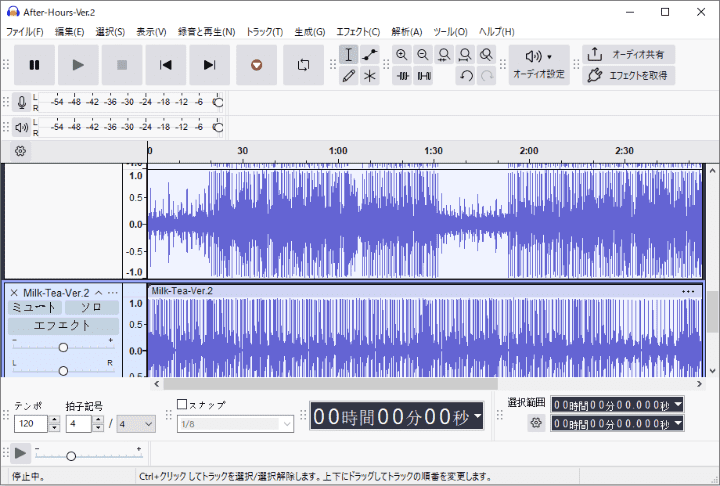
Task: Click the red Record button
Action: 257,65
